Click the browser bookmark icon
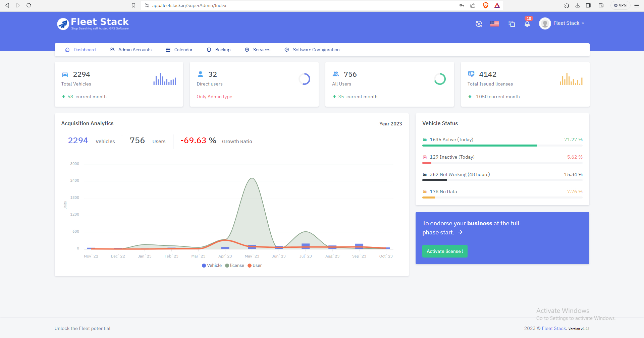The image size is (644, 338). [x=133, y=5]
